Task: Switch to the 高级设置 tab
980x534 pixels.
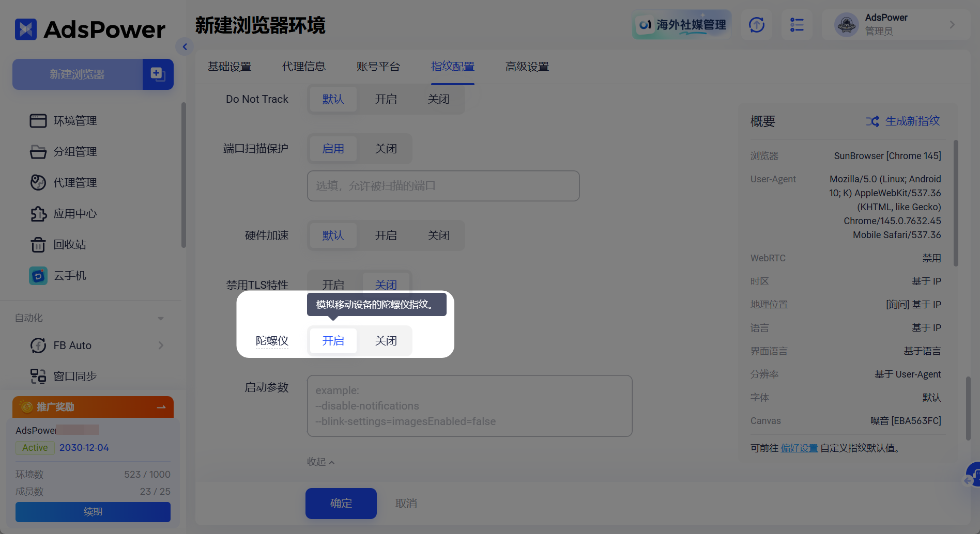Action: coord(527,67)
